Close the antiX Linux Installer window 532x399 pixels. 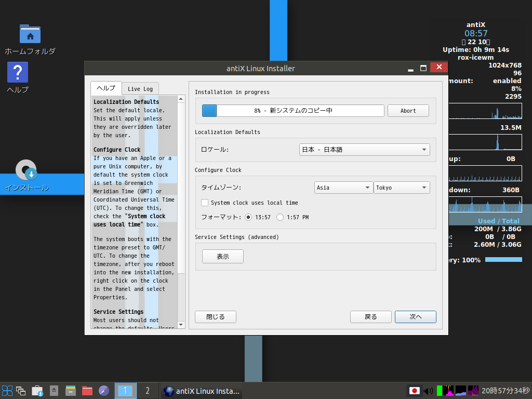[x=439, y=67]
